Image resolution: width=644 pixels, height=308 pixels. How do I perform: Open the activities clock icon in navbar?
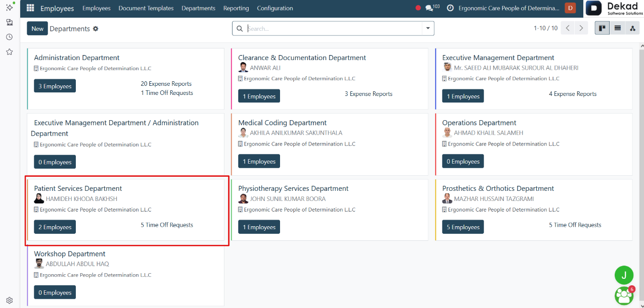[450, 8]
